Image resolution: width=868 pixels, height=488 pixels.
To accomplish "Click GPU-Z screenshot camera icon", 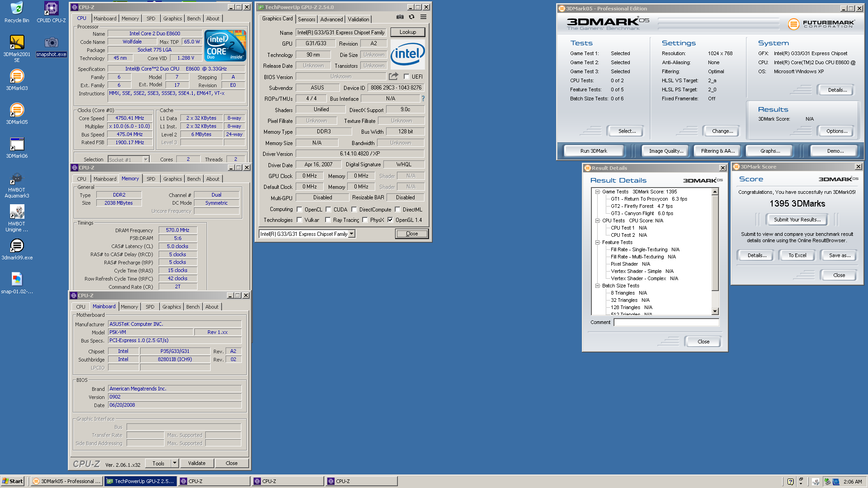I will [400, 17].
